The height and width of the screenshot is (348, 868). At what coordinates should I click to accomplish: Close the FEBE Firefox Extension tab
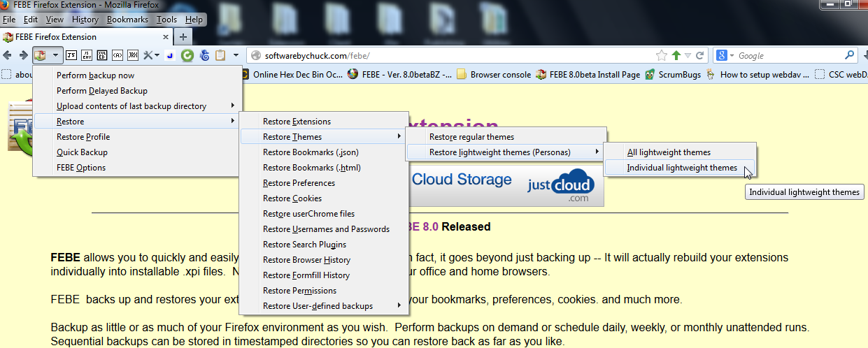(166, 37)
